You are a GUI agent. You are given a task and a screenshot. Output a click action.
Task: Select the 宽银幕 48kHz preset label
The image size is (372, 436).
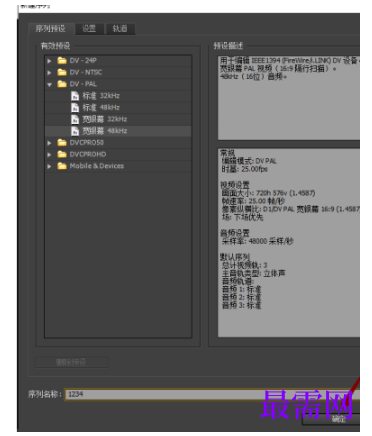pyautogui.click(x=105, y=131)
